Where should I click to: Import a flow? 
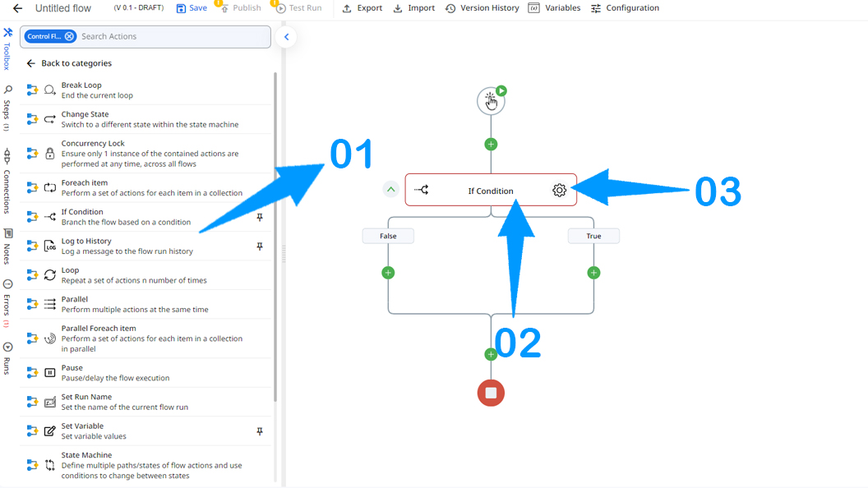coord(414,8)
